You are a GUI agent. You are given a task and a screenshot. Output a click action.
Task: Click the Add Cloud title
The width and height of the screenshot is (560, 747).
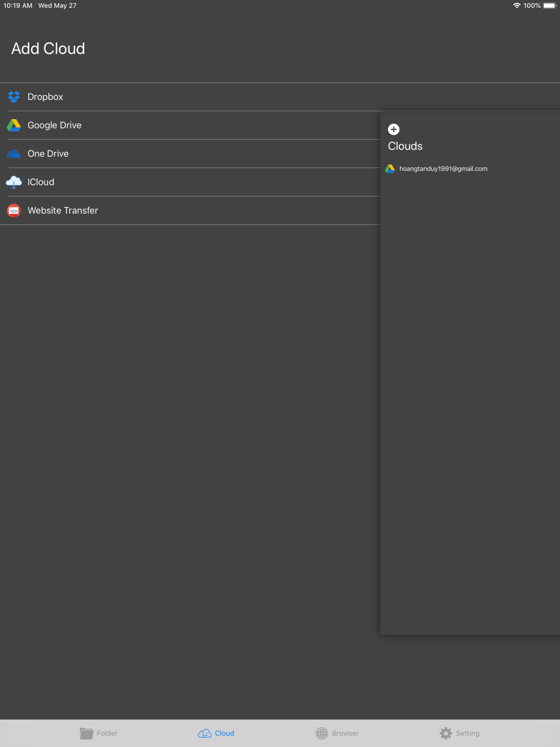(48, 49)
